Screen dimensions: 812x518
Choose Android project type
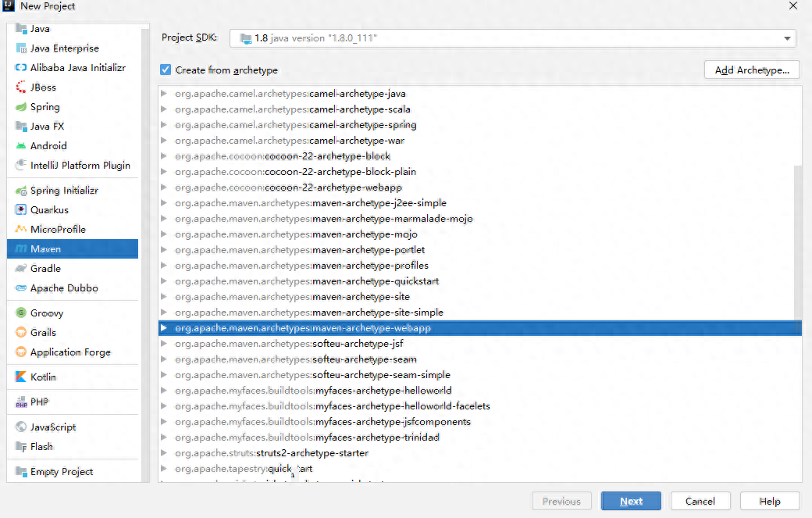73,145
